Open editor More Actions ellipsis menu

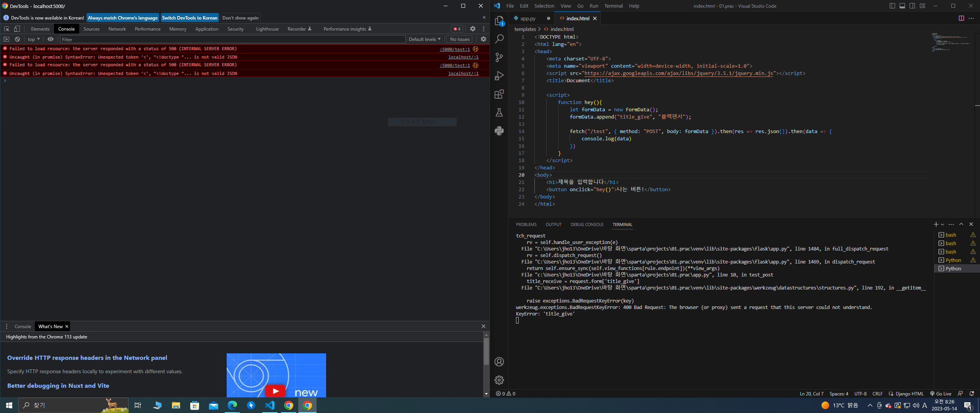click(x=971, y=18)
